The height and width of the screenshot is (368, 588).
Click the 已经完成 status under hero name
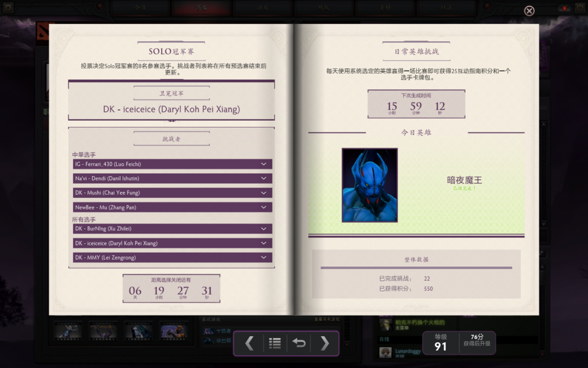click(x=465, y=188)
